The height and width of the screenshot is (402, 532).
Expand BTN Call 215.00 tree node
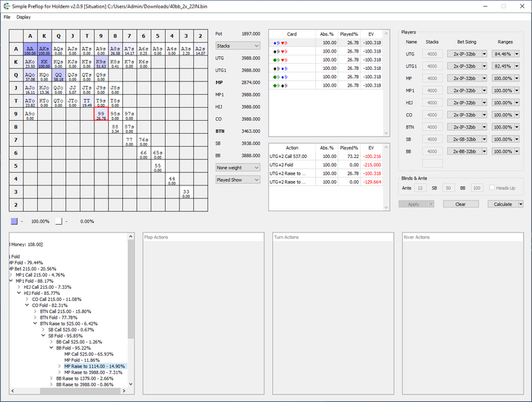[x=35, y=312]
